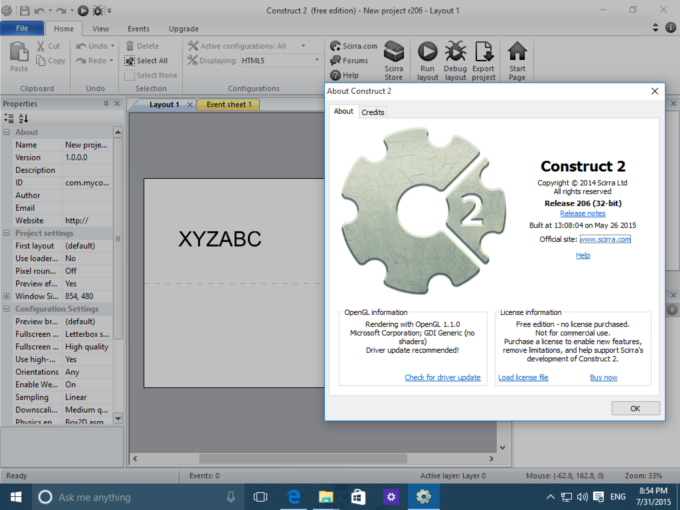Switch to the View ribbon tab
The image size is (680, 510).
click(x=101, y=29)
